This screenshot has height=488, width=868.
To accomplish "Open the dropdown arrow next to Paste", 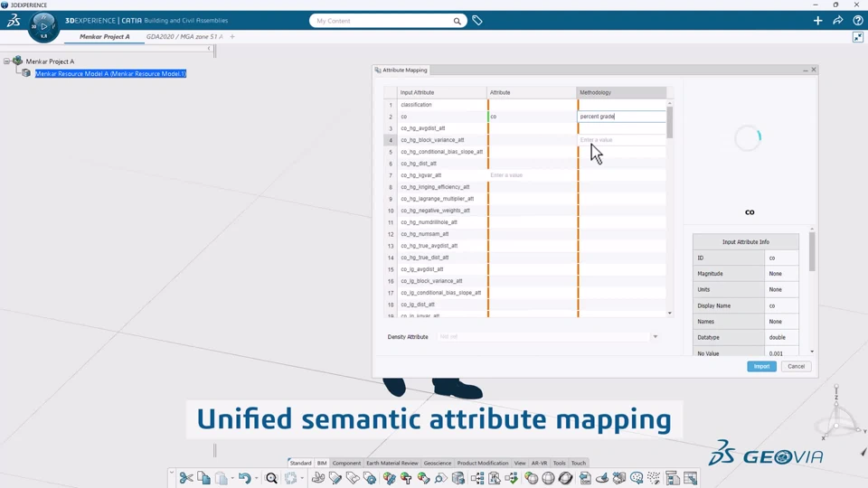I will point(232,478).
